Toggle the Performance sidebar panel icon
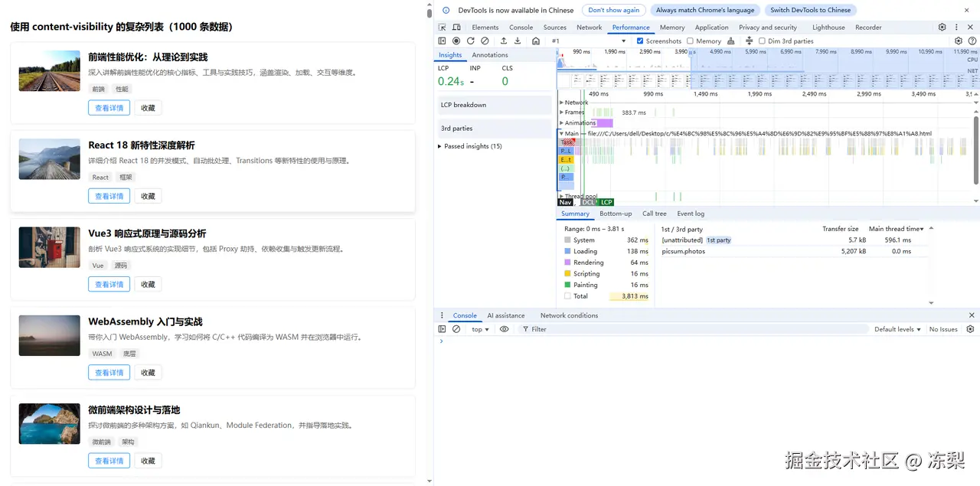This screenshot has height=486, width=980. pos(442,41)
